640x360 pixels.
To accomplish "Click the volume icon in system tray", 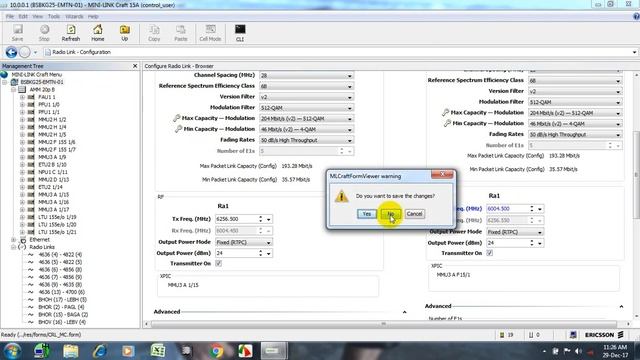I will (x=578, y=351).
